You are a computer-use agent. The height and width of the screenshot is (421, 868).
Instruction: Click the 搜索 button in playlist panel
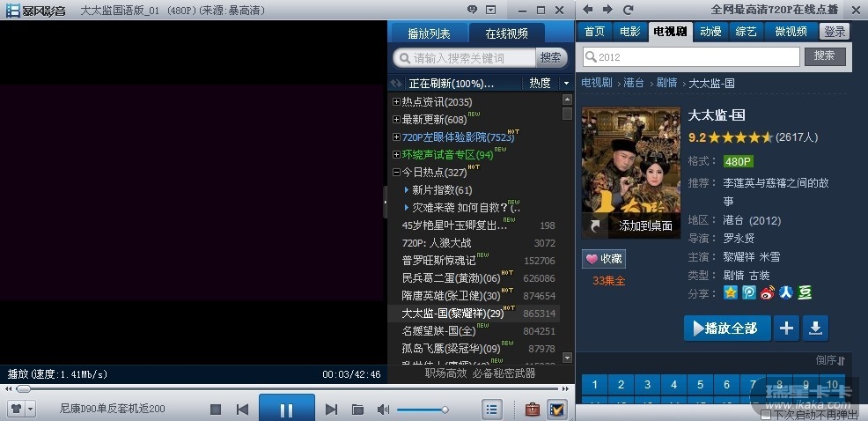point(551,57)
